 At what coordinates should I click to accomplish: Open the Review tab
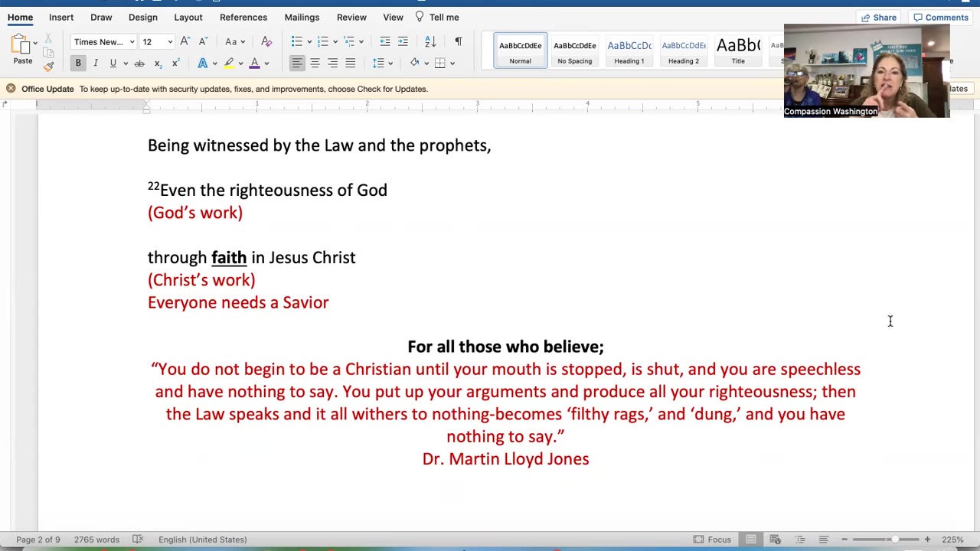[x=351, y=17]
